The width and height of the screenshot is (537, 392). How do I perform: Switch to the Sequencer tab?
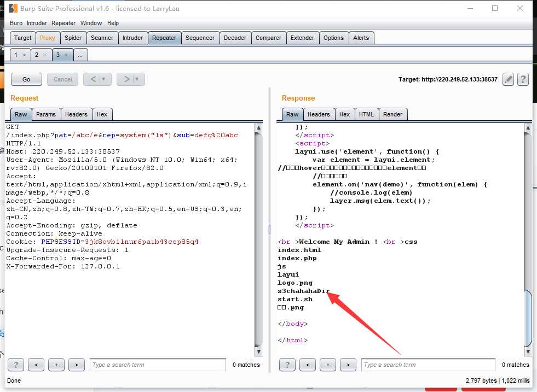[200, 38]
